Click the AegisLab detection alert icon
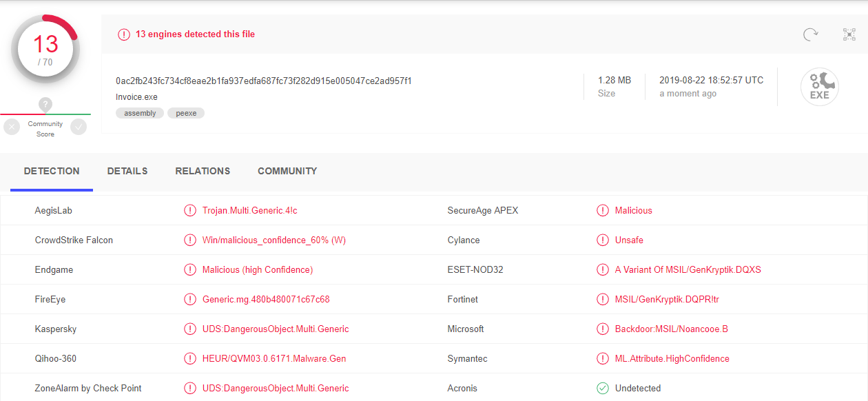868x401 pixels. click(190, 211)
